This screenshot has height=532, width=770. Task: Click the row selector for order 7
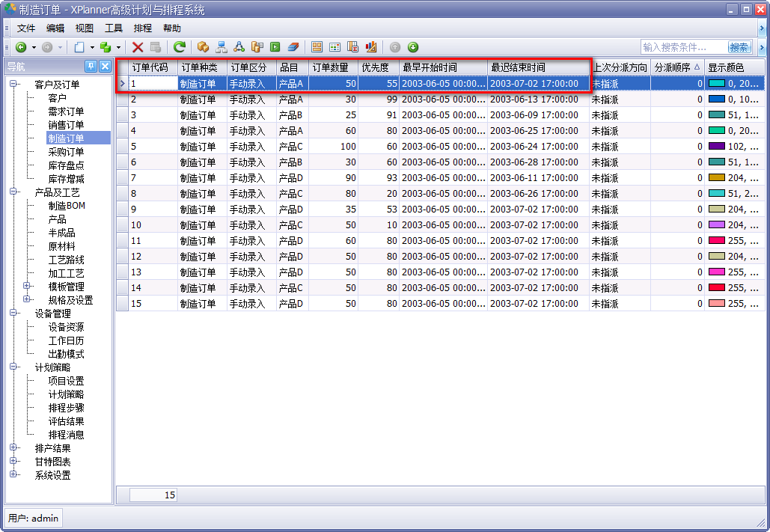tap(122, 178)
